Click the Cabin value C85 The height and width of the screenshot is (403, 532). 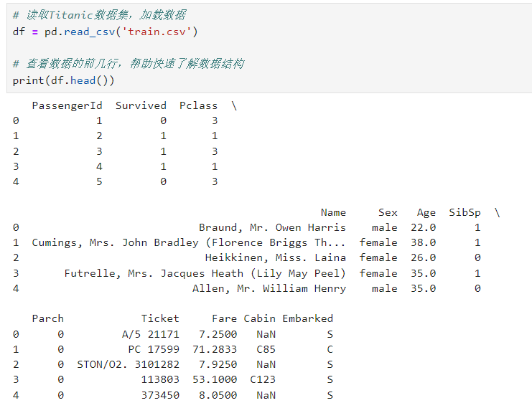pos(266,349)
